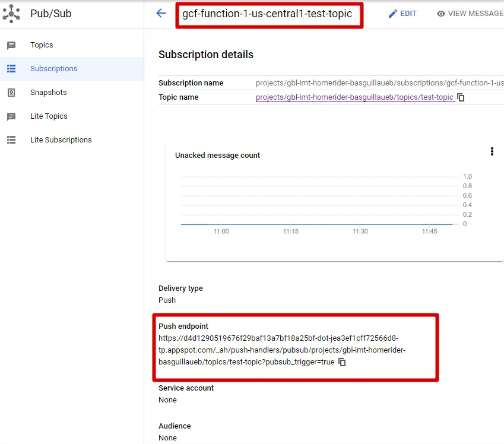The image size is (504, 444).
Task: Click the Service account label
Action: [x=186, y=388]
